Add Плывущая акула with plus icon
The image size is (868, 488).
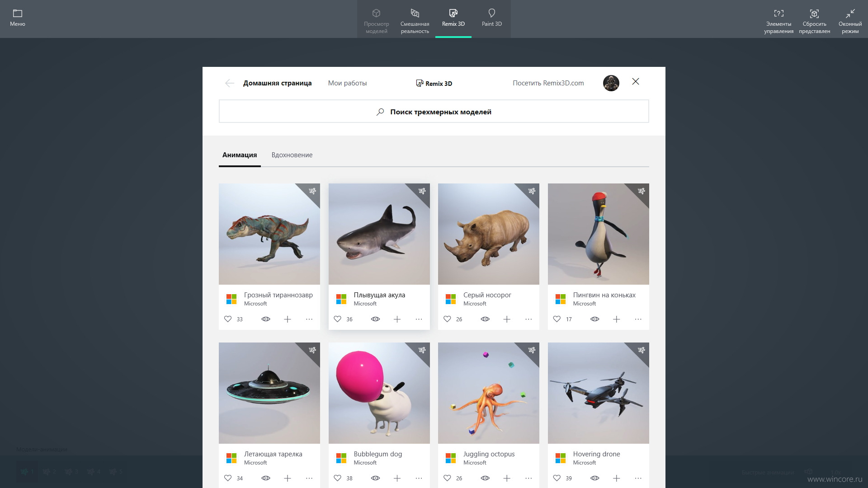[397, 319]
